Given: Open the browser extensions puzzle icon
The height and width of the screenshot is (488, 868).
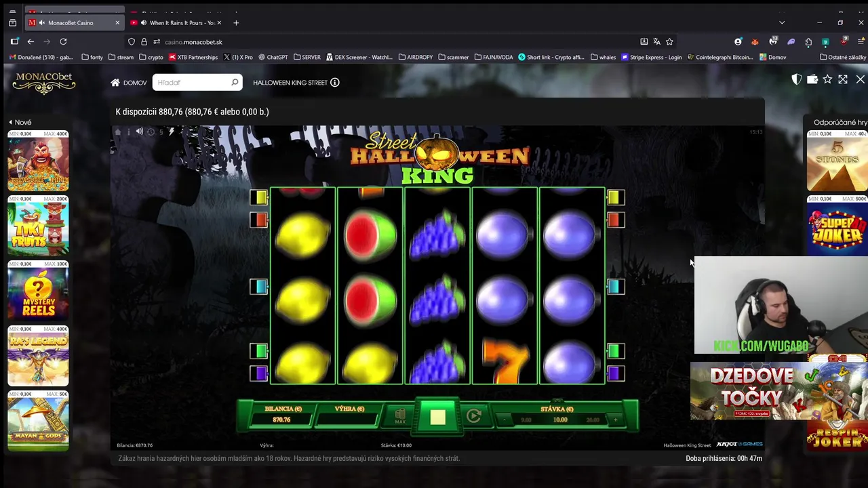Looking at the screenshot, I should 808,41.
